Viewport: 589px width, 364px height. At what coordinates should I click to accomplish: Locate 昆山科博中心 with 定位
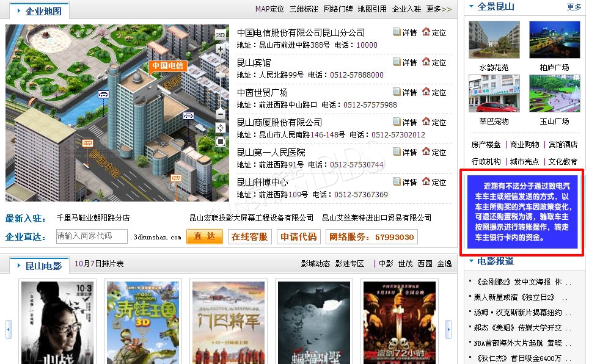pyautogui.click(x=434, y=182)
